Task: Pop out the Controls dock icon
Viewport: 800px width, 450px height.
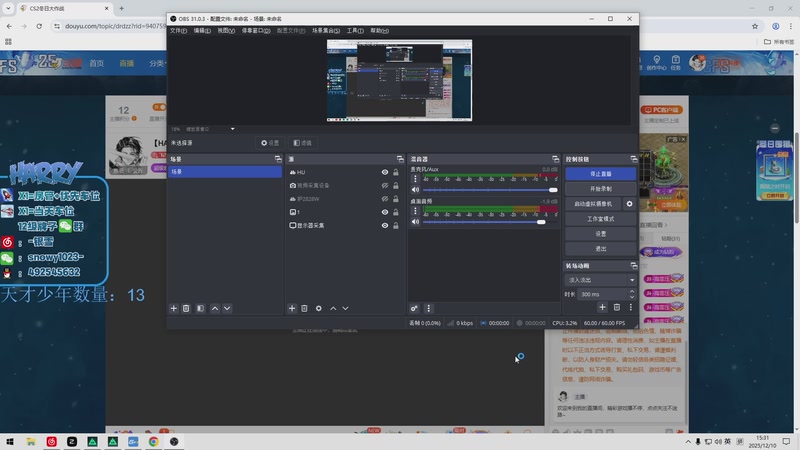Action: pos(634,159)
